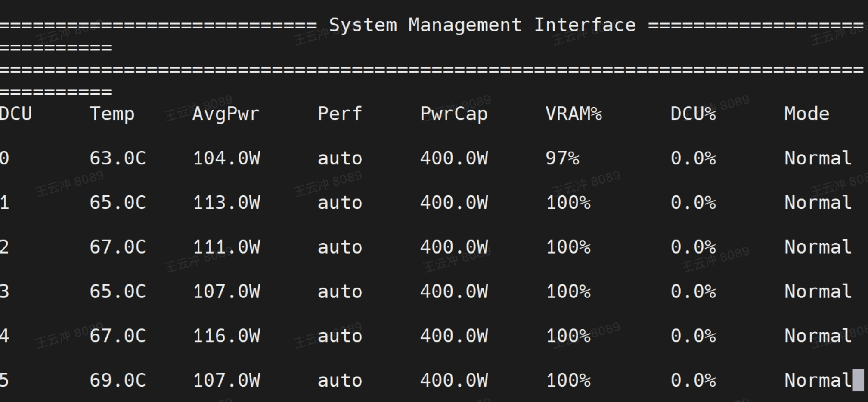
Task: Select the temperature value 63.0C
Action: (x=118, y=158)
